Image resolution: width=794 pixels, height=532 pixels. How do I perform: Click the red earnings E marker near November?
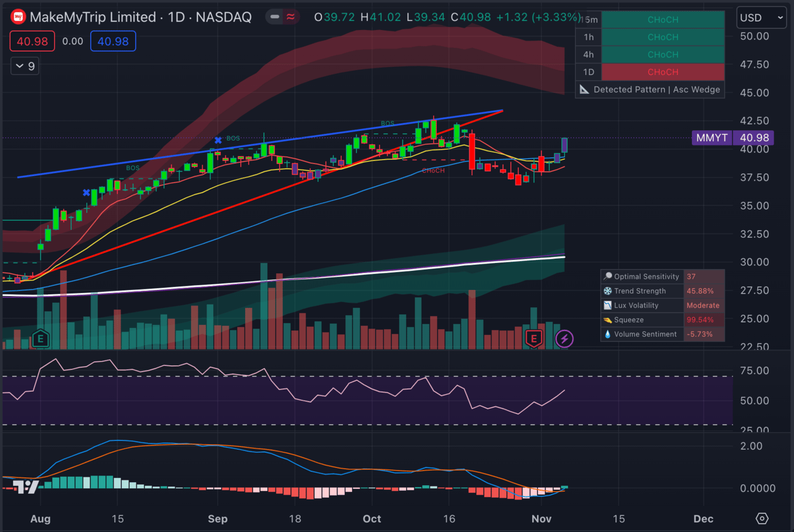[x=533, y=338]
